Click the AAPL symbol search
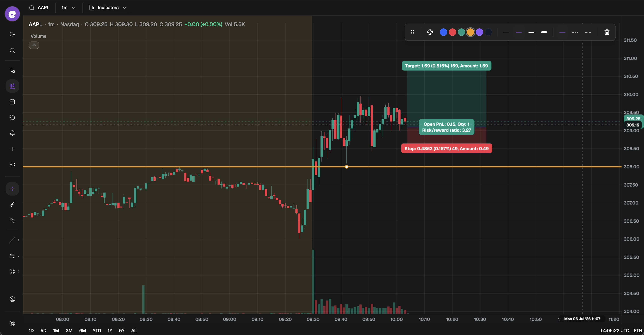This screenshot has height=335, width=644. (39, 8)
